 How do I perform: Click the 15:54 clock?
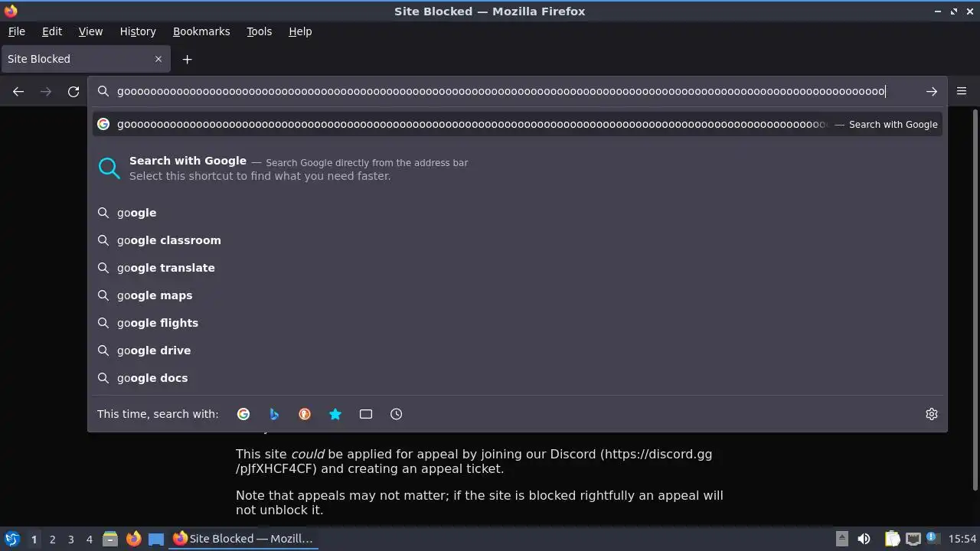click(962, 539)
